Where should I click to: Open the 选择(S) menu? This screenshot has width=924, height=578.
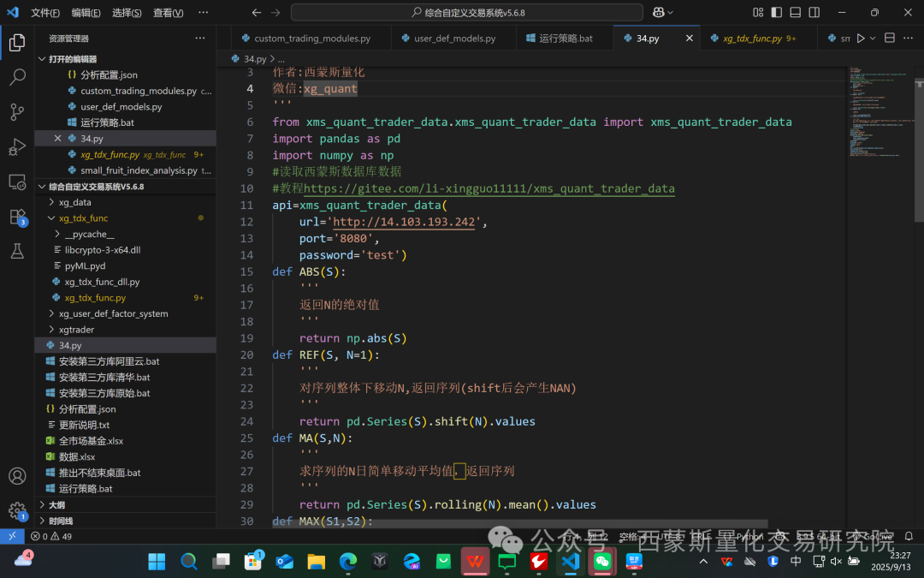tap(127, 12)
